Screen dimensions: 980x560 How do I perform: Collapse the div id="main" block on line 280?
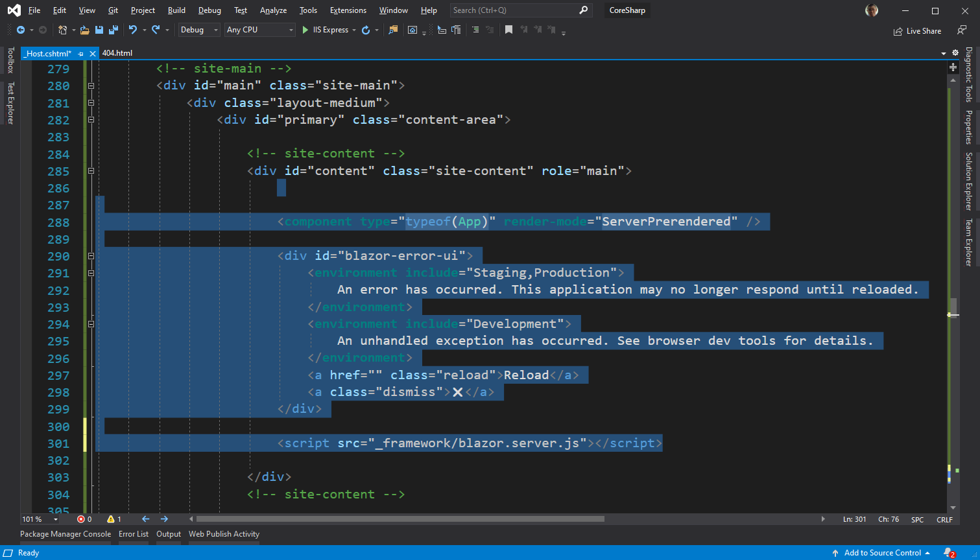91,86
